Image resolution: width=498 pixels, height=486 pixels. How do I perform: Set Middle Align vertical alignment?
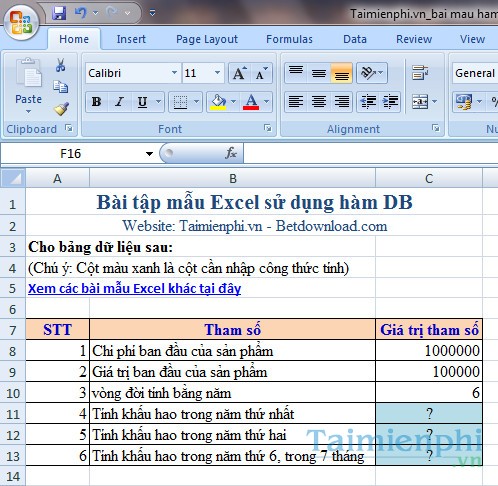pyautogui.click(x=319, y=72)
